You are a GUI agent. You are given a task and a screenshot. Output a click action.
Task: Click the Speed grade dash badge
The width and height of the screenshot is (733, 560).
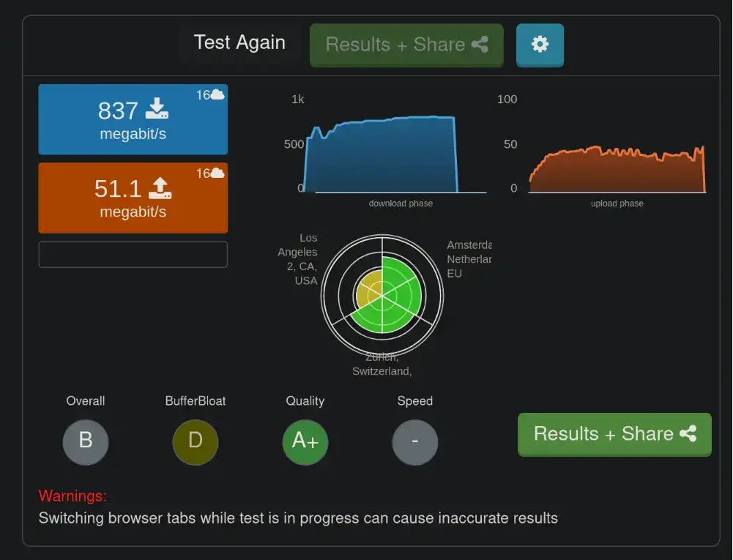[415, 441]
